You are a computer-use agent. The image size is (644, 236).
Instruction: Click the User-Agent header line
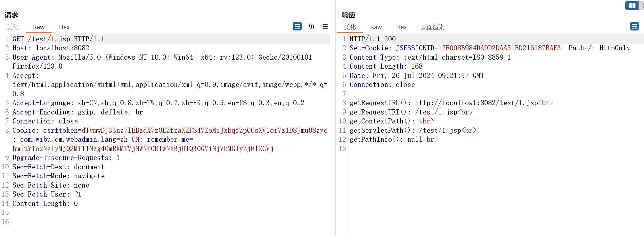[162, 62]
